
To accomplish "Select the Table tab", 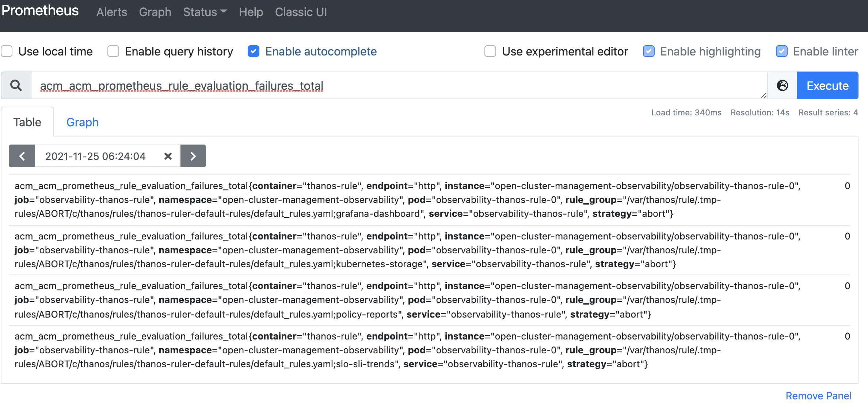I will pos(27,122).
